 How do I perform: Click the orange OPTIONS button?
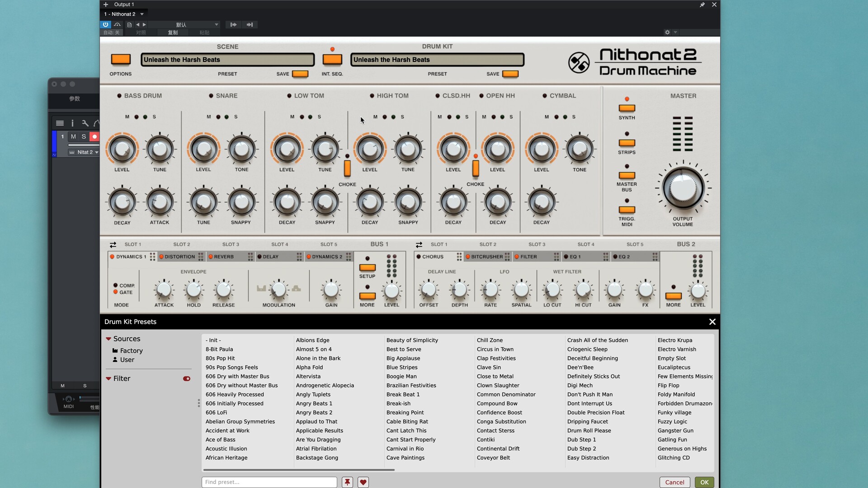[121, 59]
